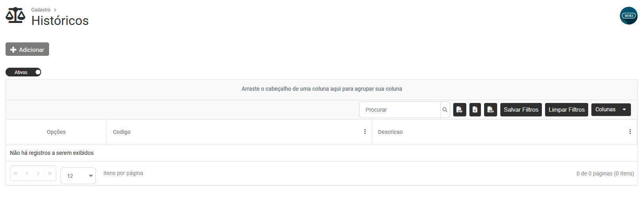Sort by the Codigo column header
Screen dimensions: 644x198
pos(122,132)
